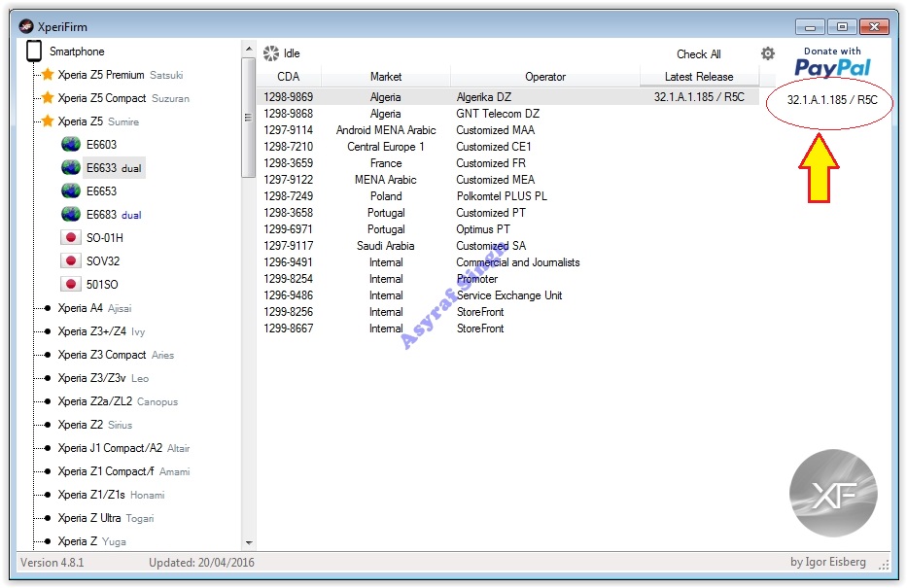
Task: Click firmware 32.1.A.1.185 / R5C below PayPal
Action: pyautogui.click(x=832, y=99)
